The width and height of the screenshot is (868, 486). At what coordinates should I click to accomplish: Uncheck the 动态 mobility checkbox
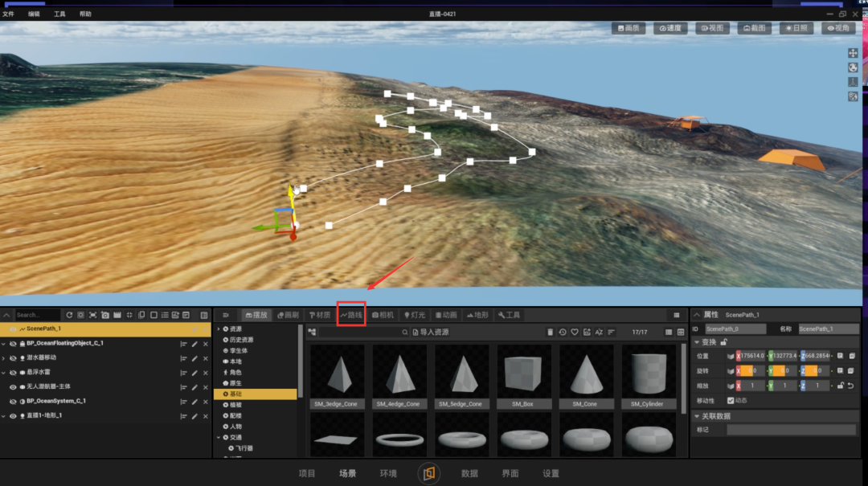tap(730, 400)
